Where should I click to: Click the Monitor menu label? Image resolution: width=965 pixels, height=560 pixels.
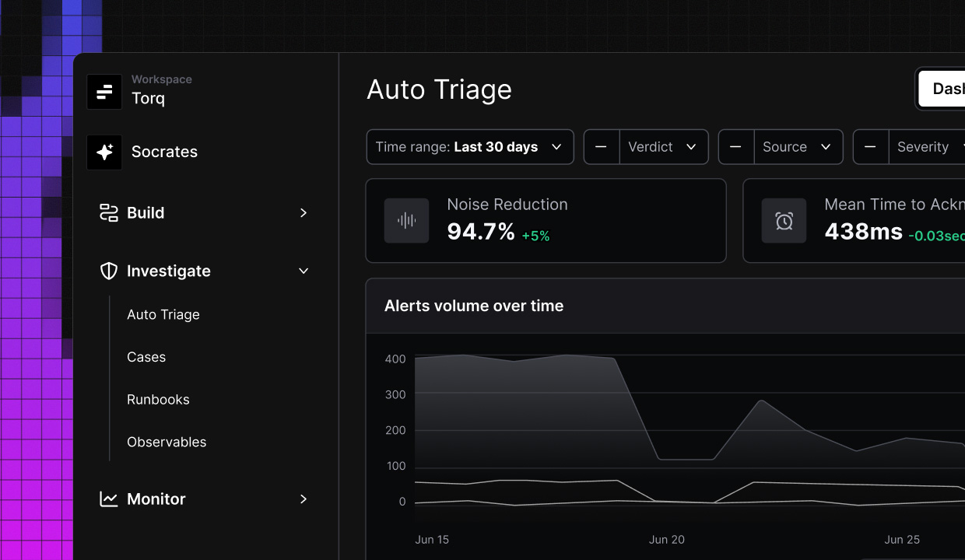(x=156, y=499)
